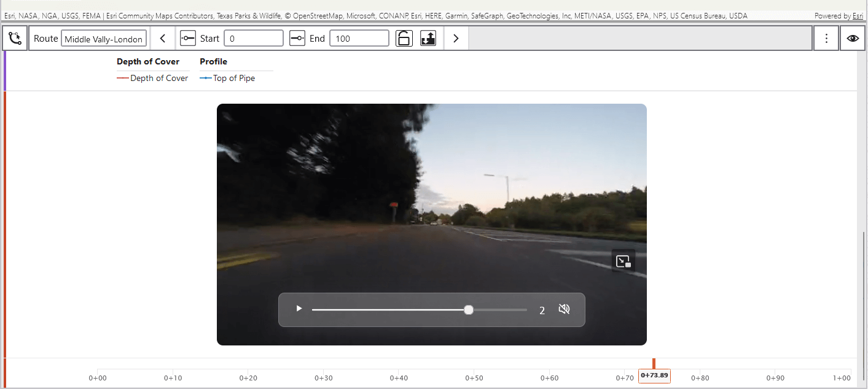Toggle the lock icon next to End
This screenshot has width=868, height=389.
[404, 39]
